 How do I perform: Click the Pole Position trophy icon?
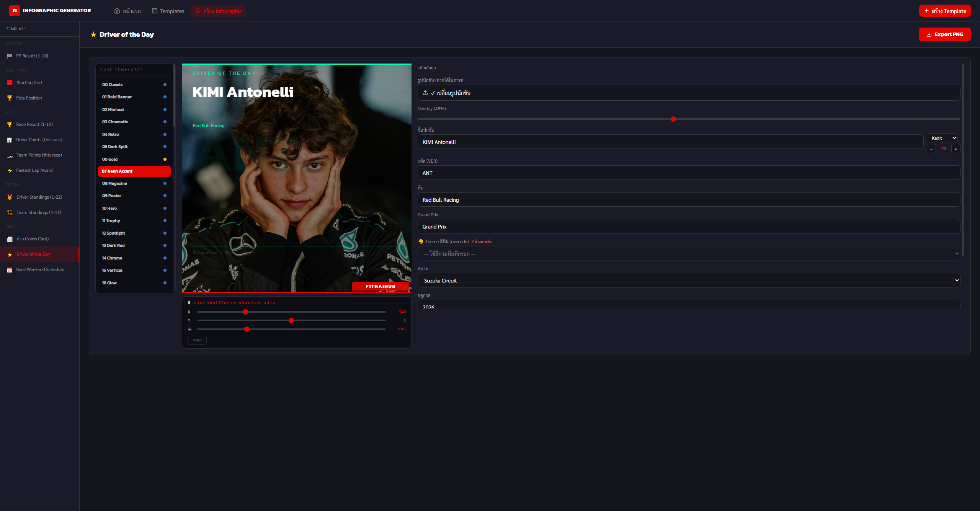coord(10,98)
